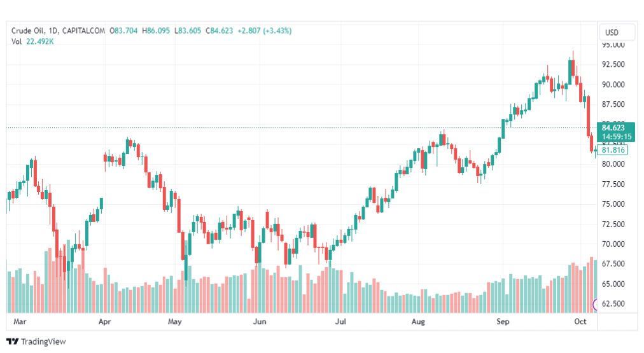Click the Oct label on the time axis

pyautogui.click(x=580, y=322)
